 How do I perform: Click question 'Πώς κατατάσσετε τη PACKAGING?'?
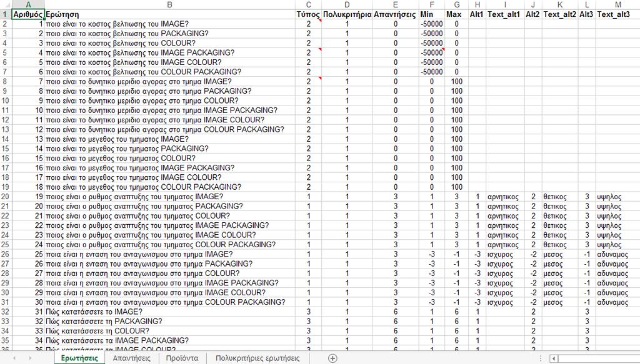point(170,321)
